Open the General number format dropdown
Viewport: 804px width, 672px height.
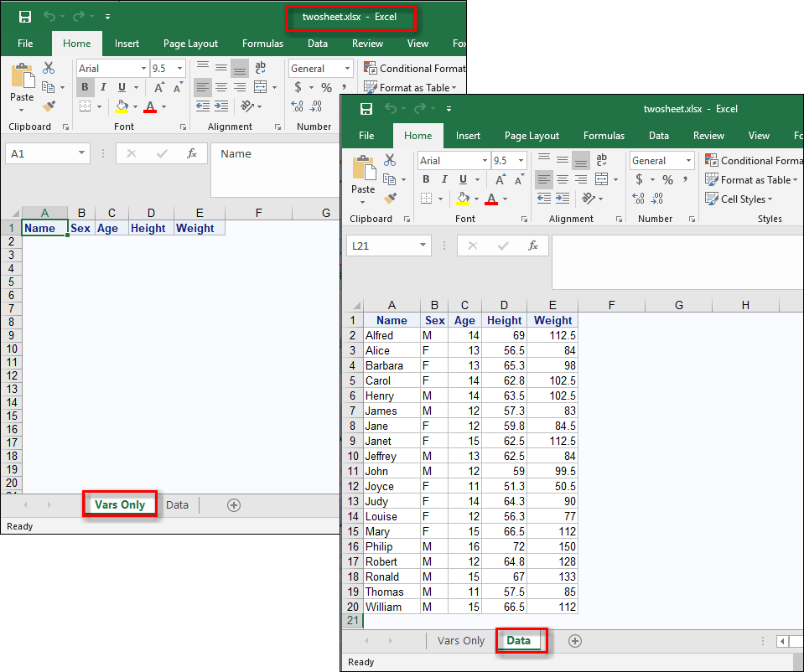click(x=661, y=160)
